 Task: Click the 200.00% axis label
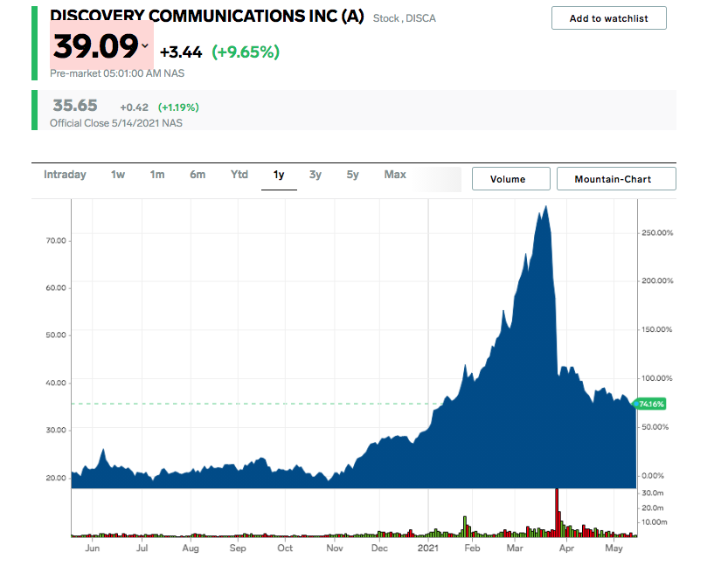point(657,280)
